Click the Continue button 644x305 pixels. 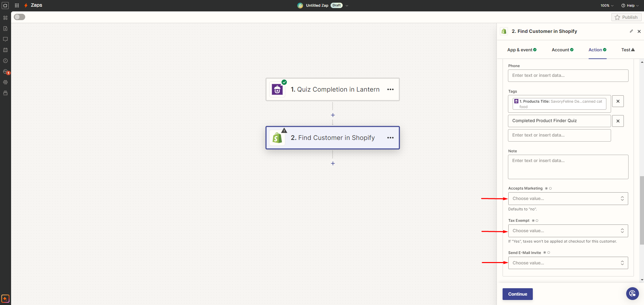click(517, 294)
